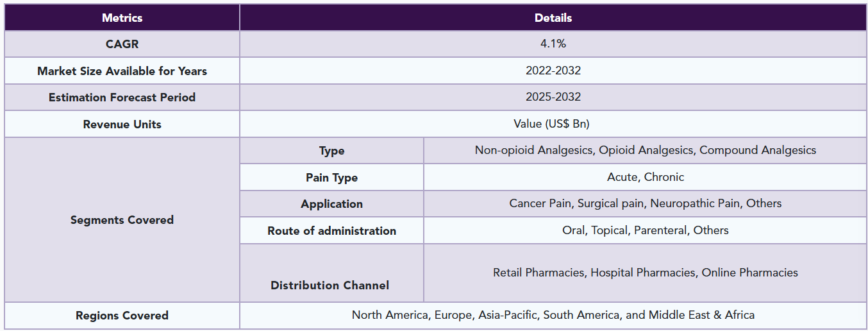868x331 pixels.
Task: Click the 2022-2032 value cell
Action: [x=553, y=71]
